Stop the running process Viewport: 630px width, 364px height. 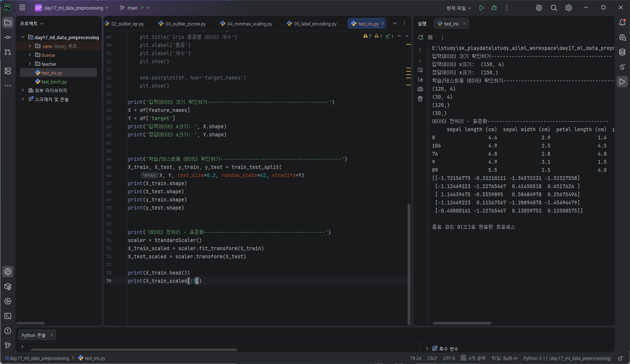[430, 37]
